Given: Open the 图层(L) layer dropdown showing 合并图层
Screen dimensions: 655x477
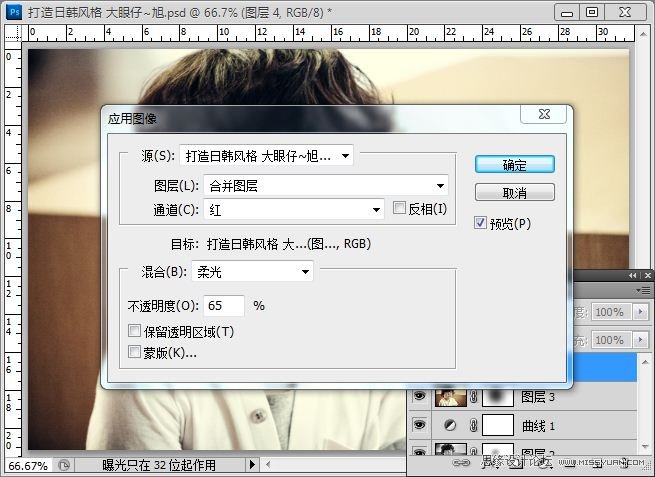Looking at the screenshot, I should tap(326, 185).
